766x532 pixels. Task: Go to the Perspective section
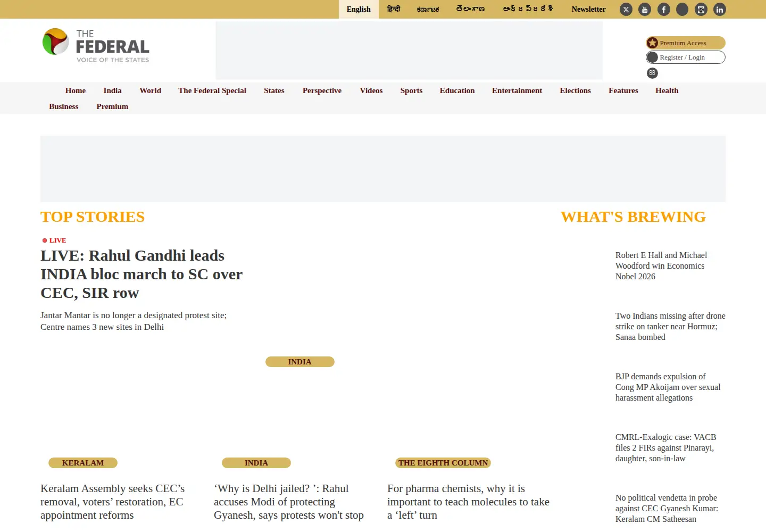click(x=322, y=90)
